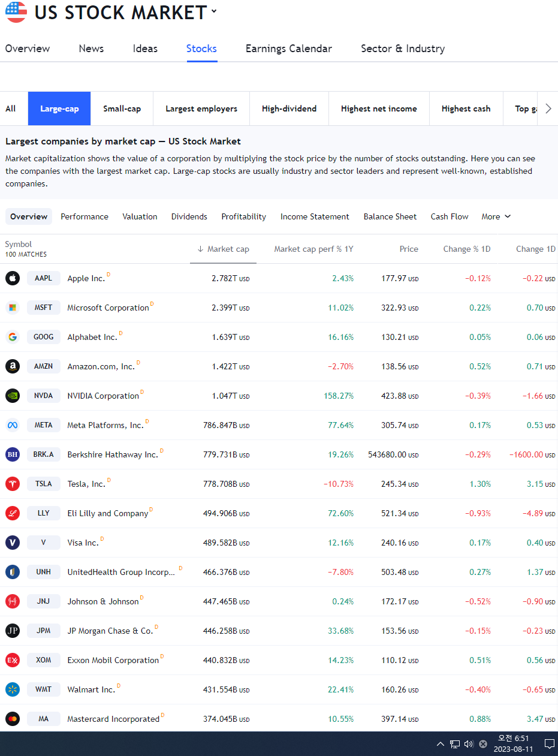Click the Exxon Mobil logo icon
This screenshot has height=756, width=558.
(x=13, y=660)
